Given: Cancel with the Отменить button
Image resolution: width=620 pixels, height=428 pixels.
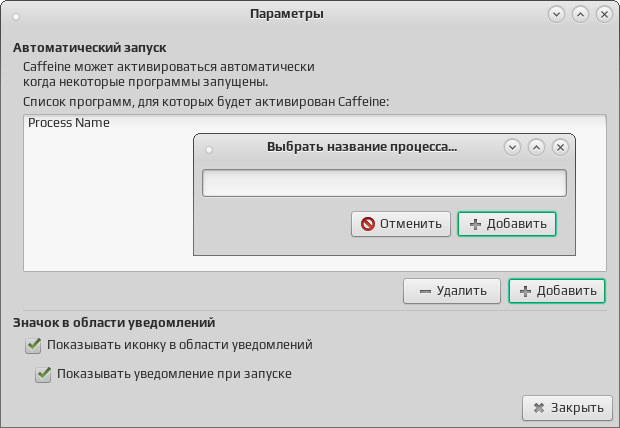Looking at the screenshot, I should pyautogui.click(x=401, y=224).
